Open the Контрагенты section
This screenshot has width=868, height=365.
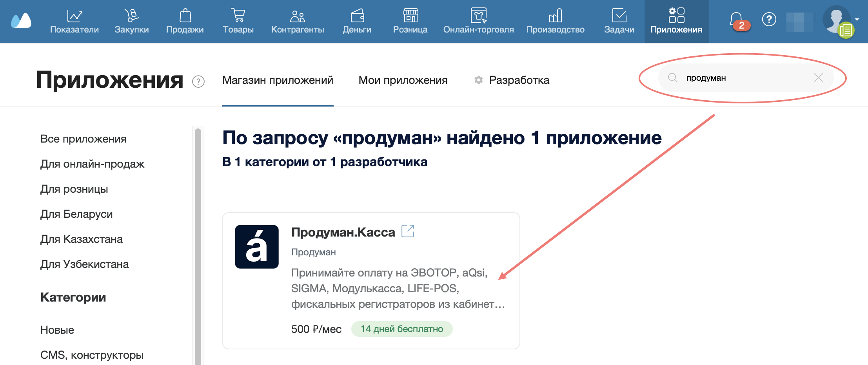point(298,21)
